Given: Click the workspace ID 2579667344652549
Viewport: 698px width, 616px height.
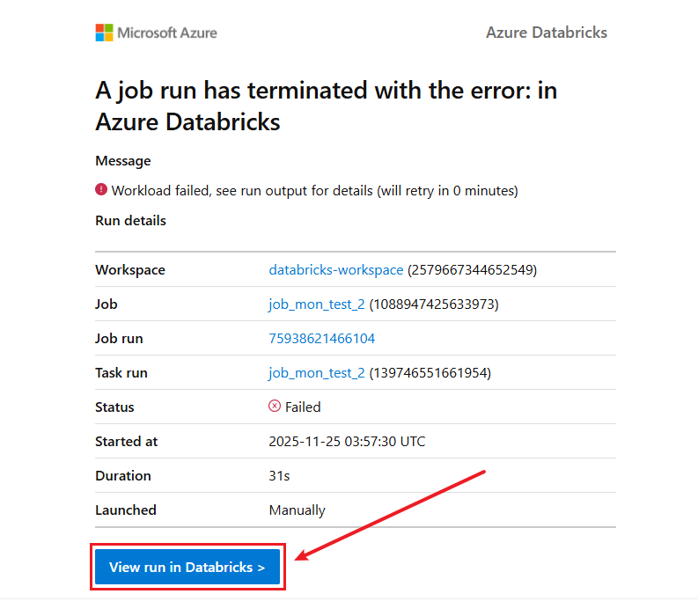Looking at the screenshot, I should (x=472, y=270).
